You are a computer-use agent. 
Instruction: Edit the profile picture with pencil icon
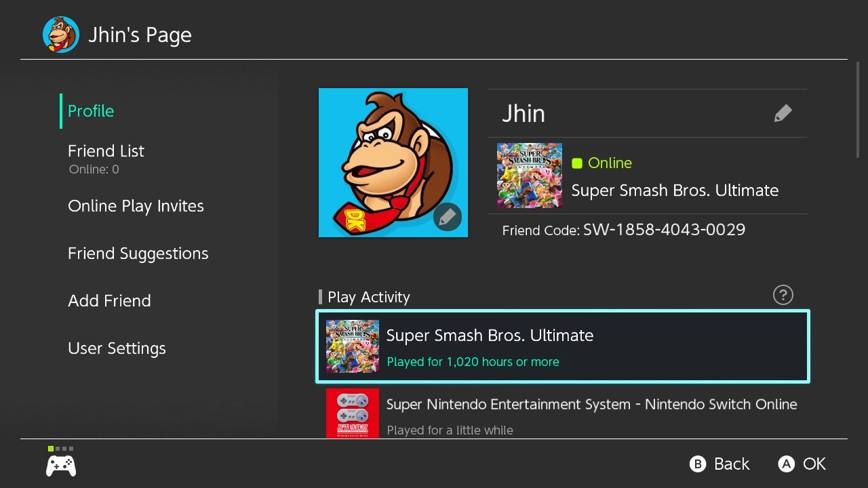(447, 218)
